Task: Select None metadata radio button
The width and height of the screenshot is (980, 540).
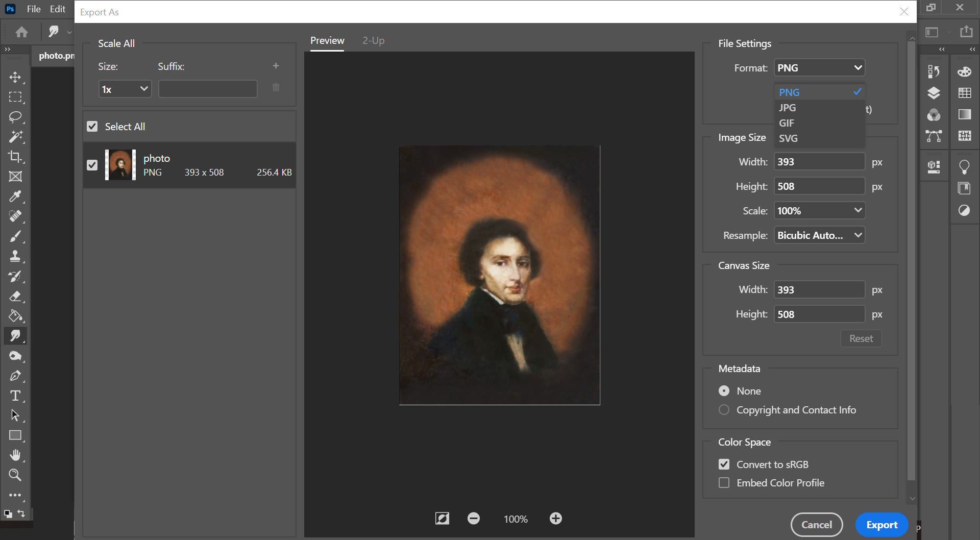Action: [724, 391]
